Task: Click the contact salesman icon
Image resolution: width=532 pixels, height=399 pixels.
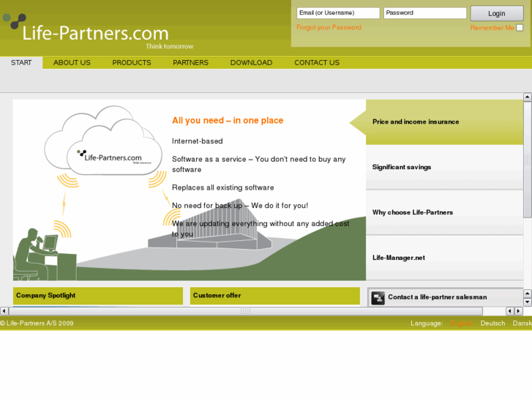Action: pos(378,298)
